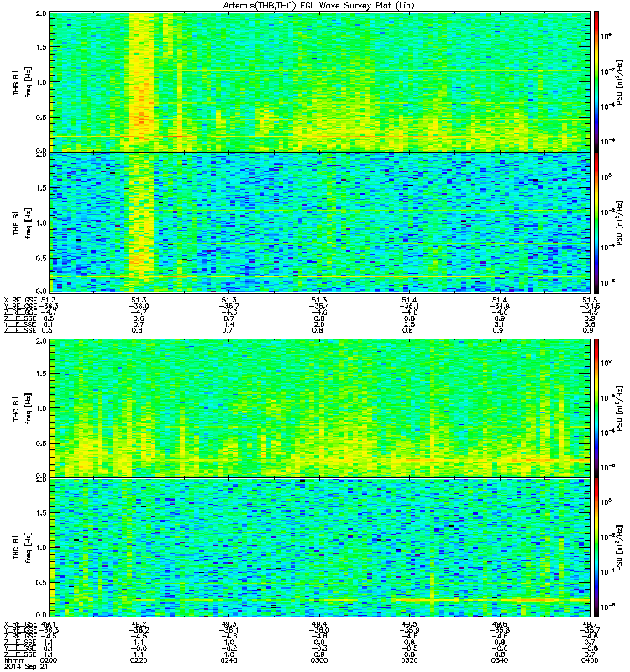Click the 1.5 frequency tick on THB B⊥ panel

[x=41, y=47]
